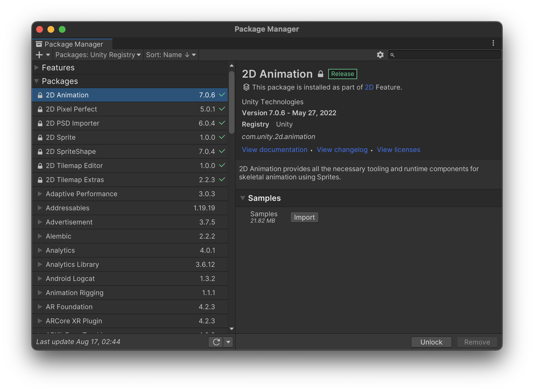
Task: Click the installed checkmark on 2D Animation row
Action: [222, 95]
